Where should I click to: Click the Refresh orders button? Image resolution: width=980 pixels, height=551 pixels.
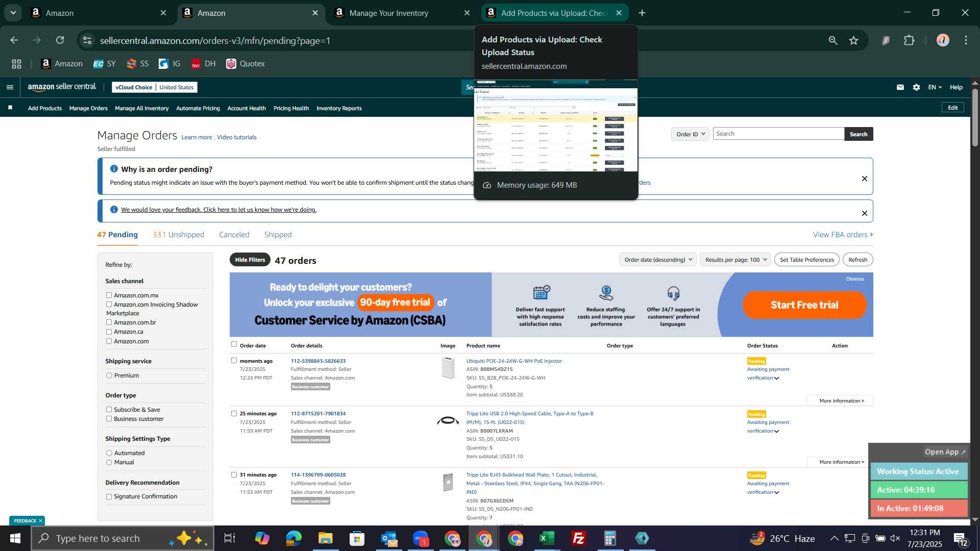pyautogui.click(x=857, y=260)
